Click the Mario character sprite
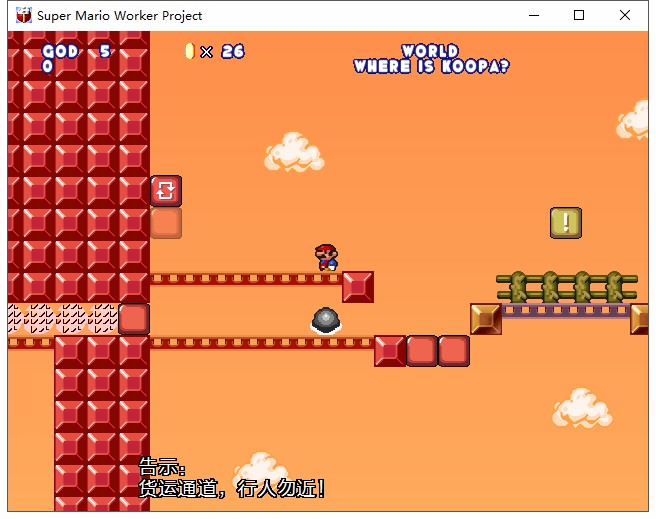Screen dimensions: 656x519 click(x=326, y=258)
